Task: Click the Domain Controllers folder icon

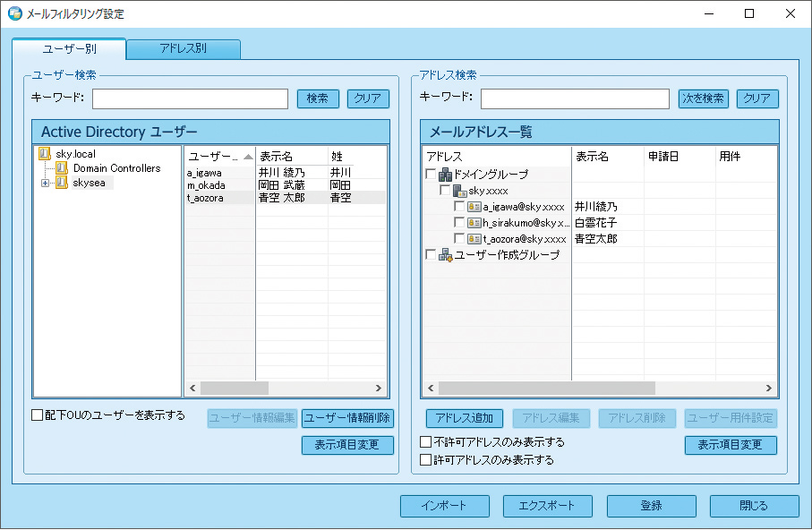Action: 62,167
